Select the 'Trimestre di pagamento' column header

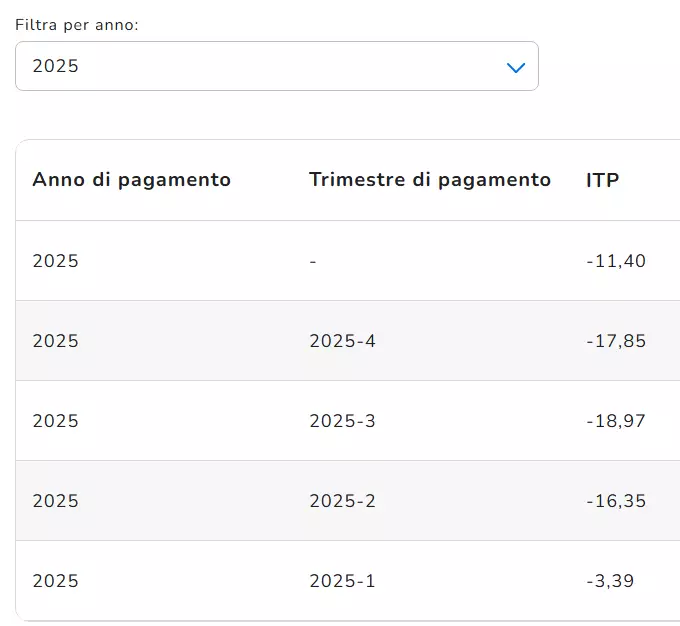(x=430, y=180)
